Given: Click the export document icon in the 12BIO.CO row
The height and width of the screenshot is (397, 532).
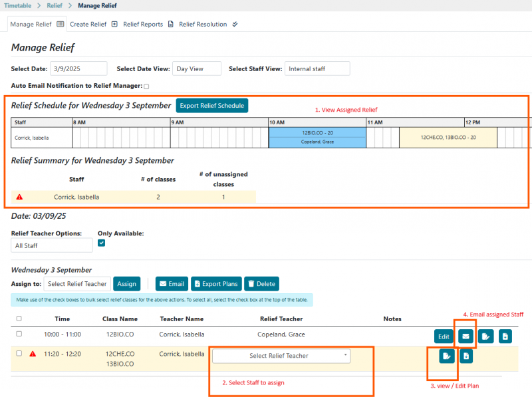Looking at the screenshot, I should (x=505, y=336).
